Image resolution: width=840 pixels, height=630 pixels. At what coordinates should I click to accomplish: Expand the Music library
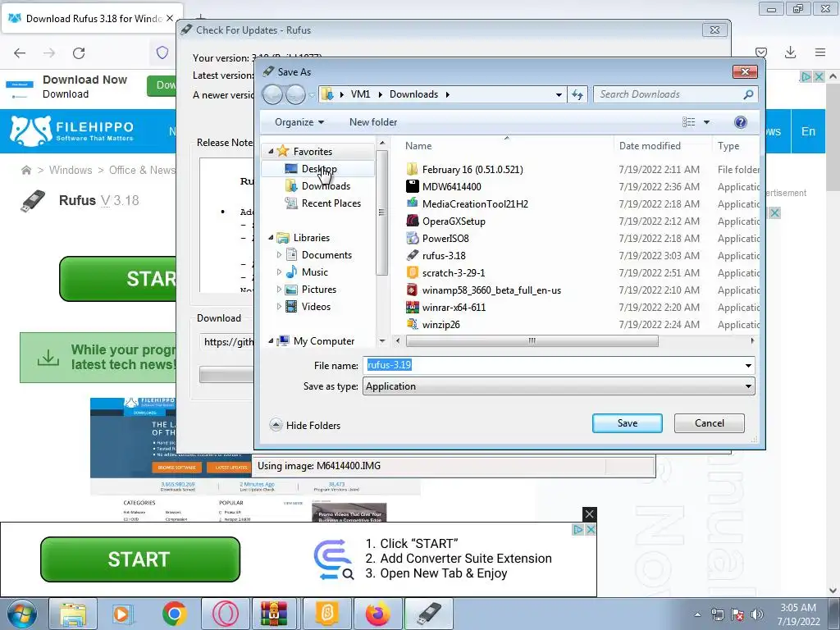pyautogui.click(x=279, y=272)
